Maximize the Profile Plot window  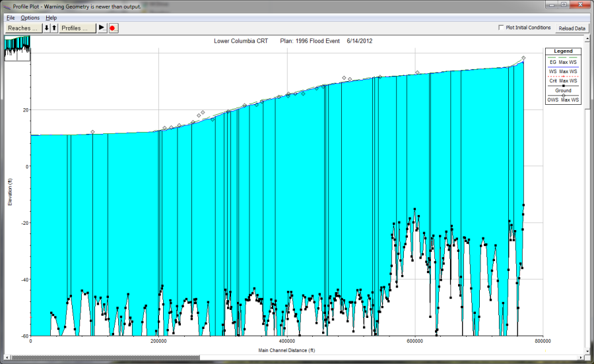point(564,5)
